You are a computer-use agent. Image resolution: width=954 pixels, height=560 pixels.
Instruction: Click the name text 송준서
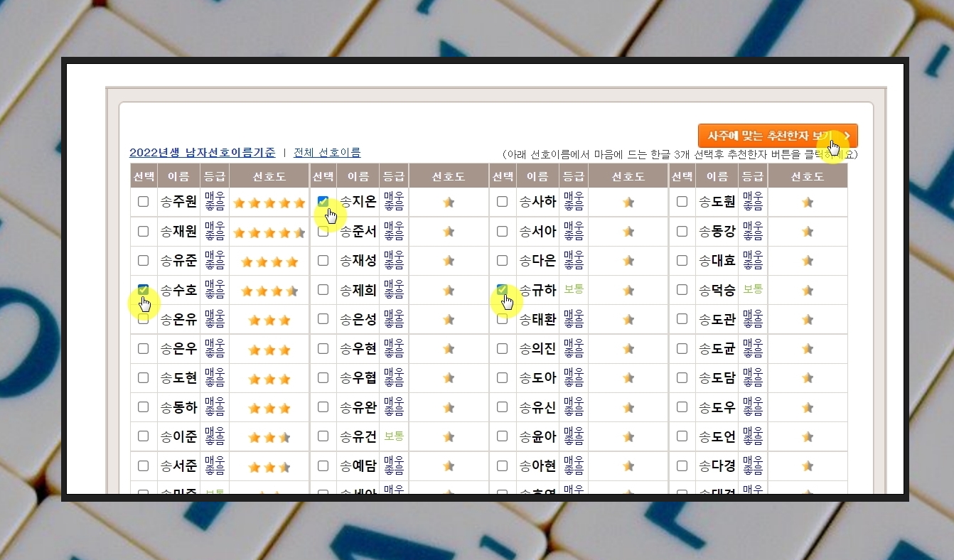point(358,232)
